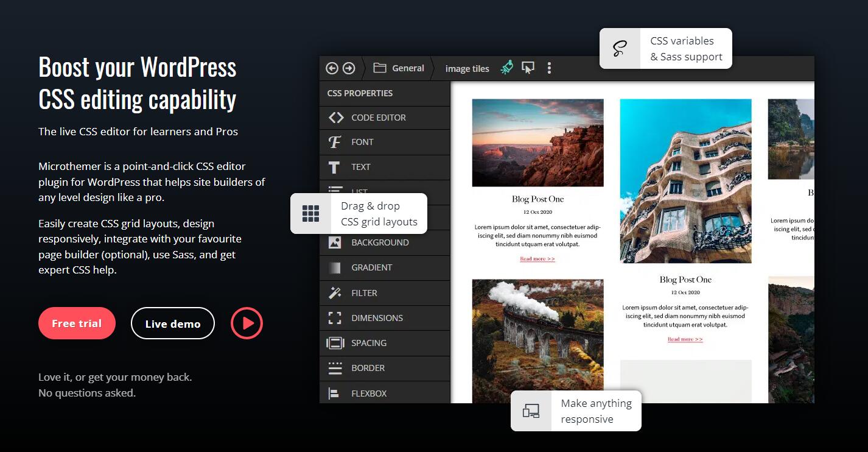Screen dimensions: 868x452
Task: Click the Text T icon
Action: [334, 167]
